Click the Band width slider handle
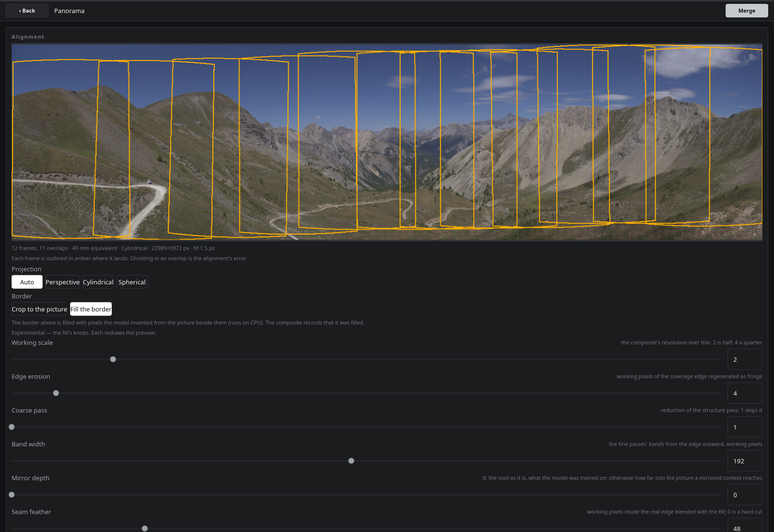Screen dimensions: 774x532 pos(351,461)
